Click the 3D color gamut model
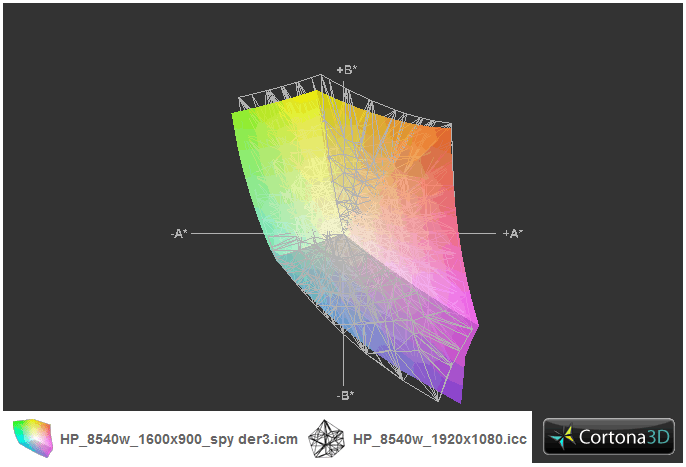This screenshot has height=467, width=686. (x=354, y=239)
